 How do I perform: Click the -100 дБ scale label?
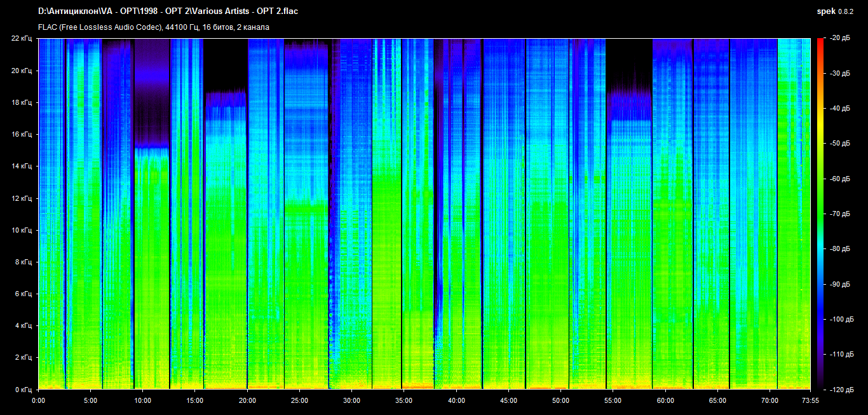click(841, 319)
